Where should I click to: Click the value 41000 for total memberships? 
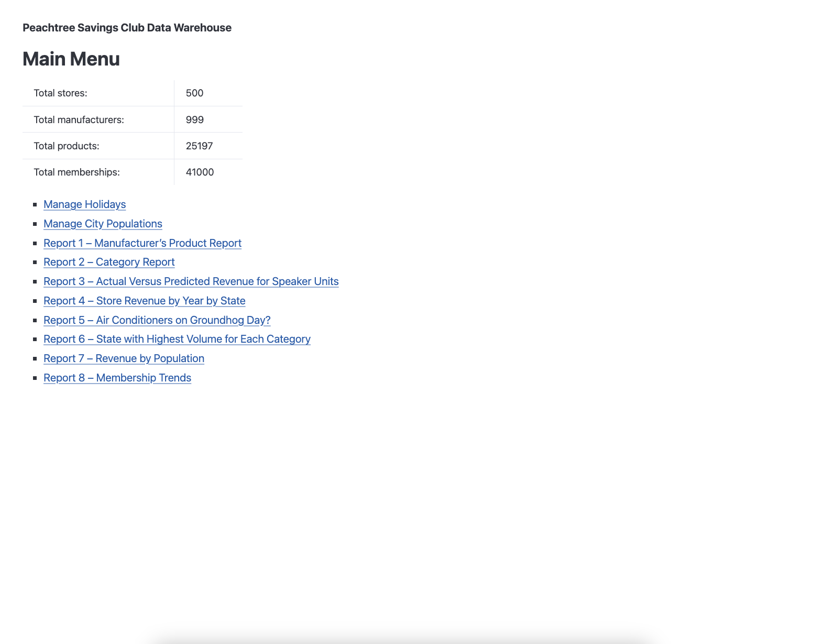(199, 172)
